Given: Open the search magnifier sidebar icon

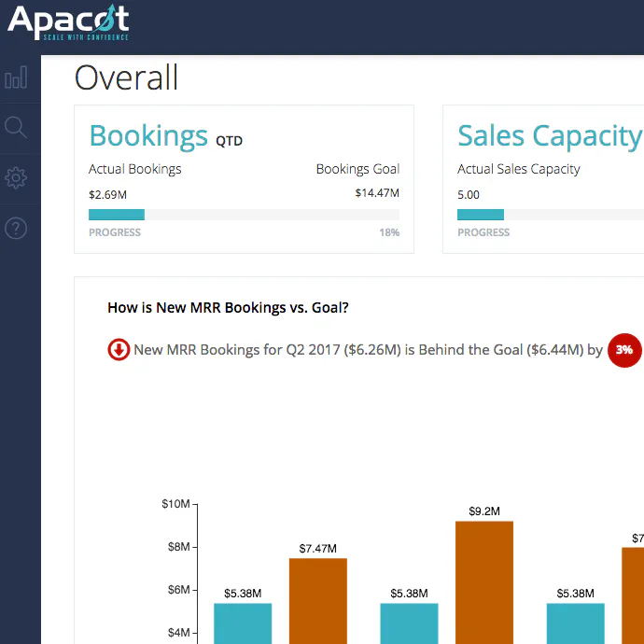Looking at the screenshot, I should pos(16,127).
